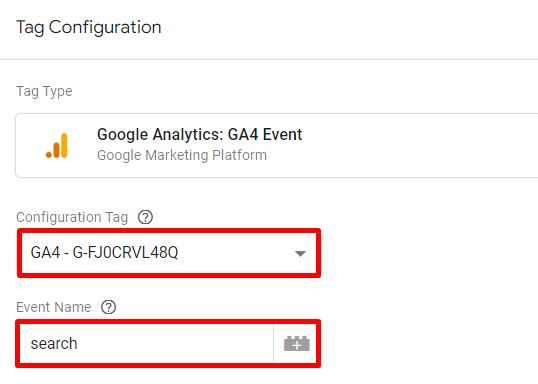The height and width of the screenshot is (384, 538).
Task: Click the Event Name label text
Action: coord(54,307)
